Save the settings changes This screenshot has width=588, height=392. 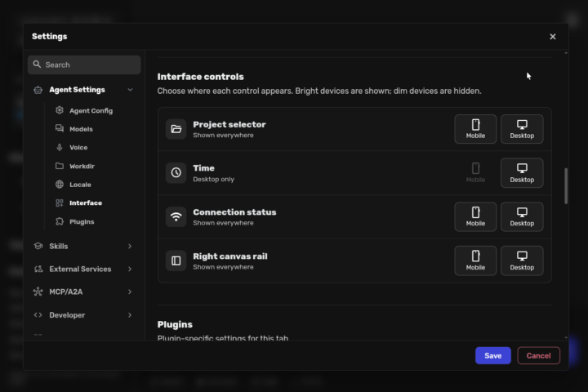492,355
